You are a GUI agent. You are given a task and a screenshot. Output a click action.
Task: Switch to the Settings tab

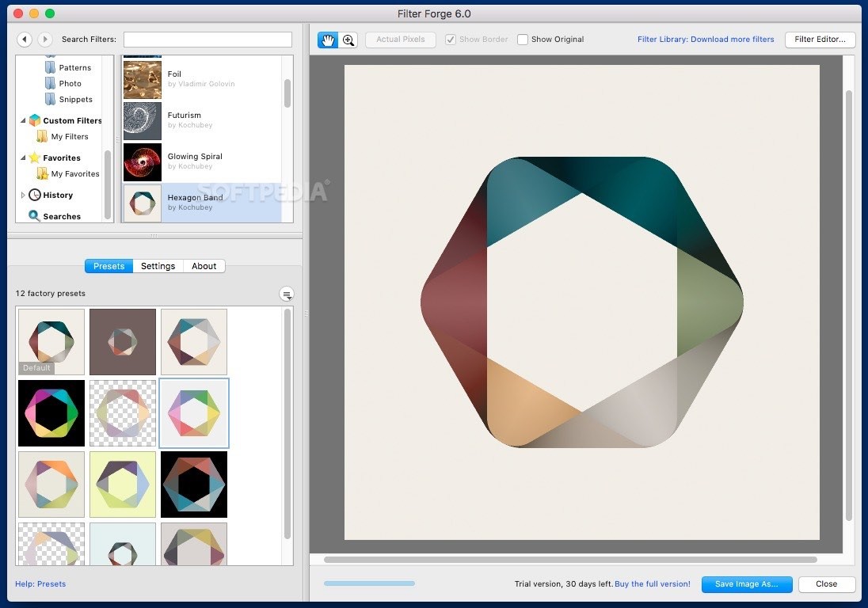point(157,266)
